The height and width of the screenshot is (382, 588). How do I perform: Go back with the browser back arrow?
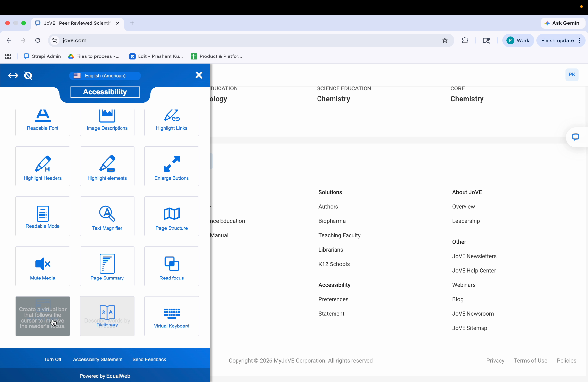coord(9,40)
